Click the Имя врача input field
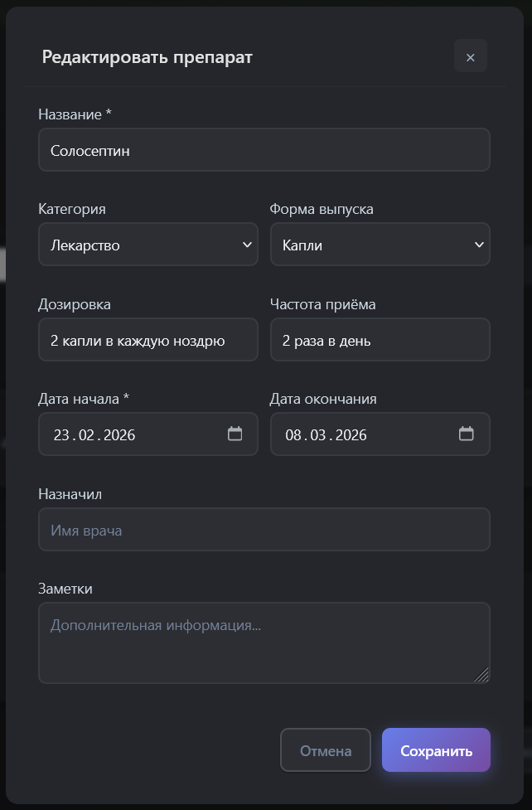 (x=264, y=530)
